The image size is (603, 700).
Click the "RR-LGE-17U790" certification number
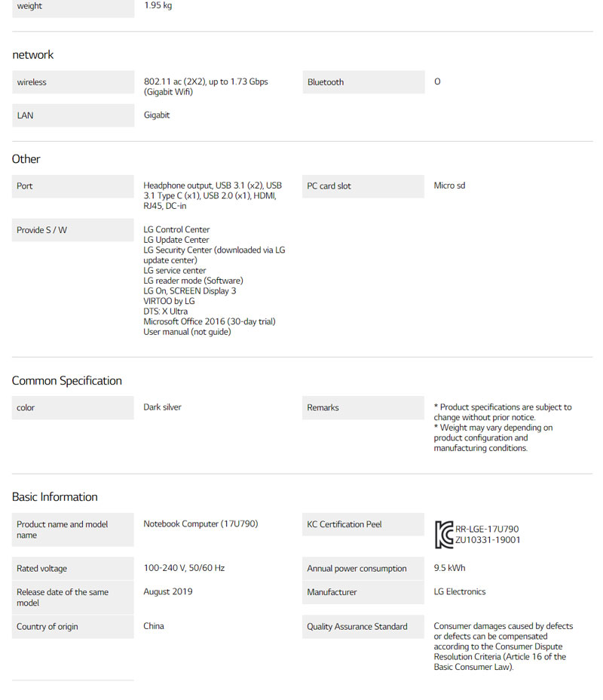487,530
